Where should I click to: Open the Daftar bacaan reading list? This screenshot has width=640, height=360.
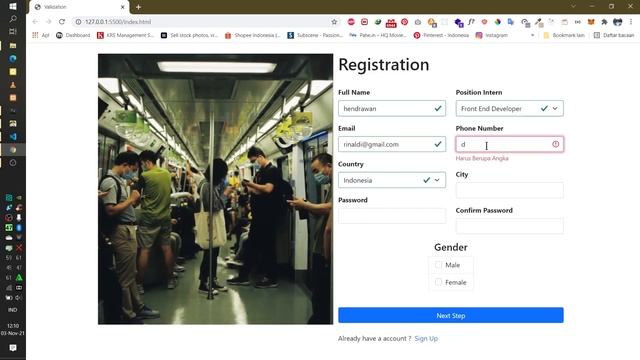click(614, 35)
